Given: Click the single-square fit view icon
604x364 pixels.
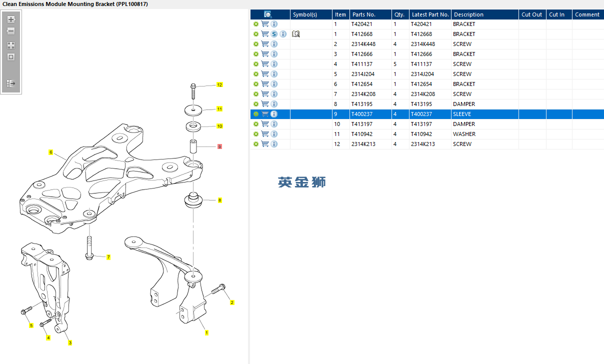Looking at the screenshot, I should pyautogui.click(x=11, y=57).
